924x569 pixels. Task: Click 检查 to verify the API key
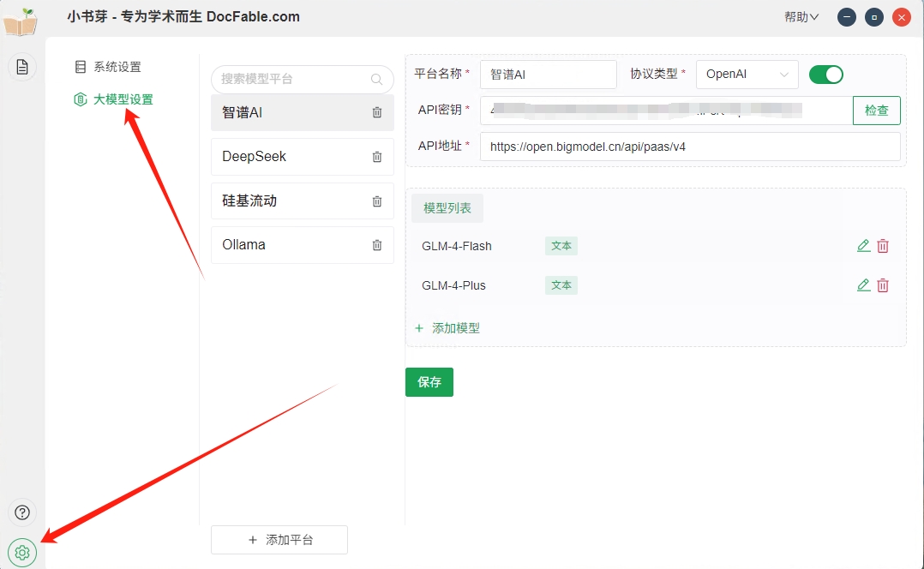876,111
